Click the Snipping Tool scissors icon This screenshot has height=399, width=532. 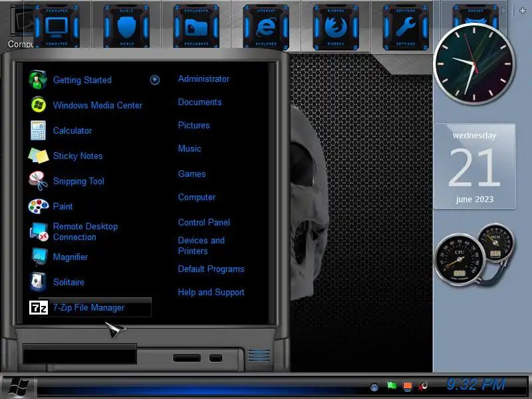point(38,181)
